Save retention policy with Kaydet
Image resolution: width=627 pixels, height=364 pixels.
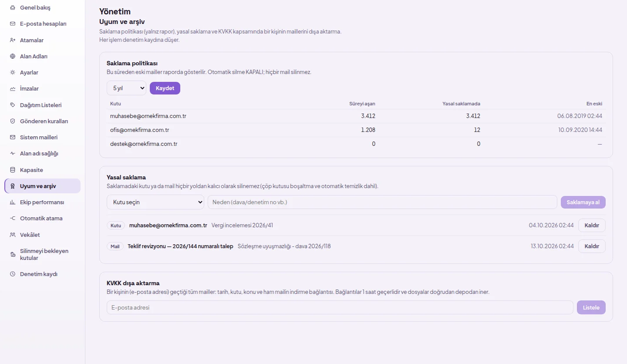pyautogui.click(x=165, y=88)
